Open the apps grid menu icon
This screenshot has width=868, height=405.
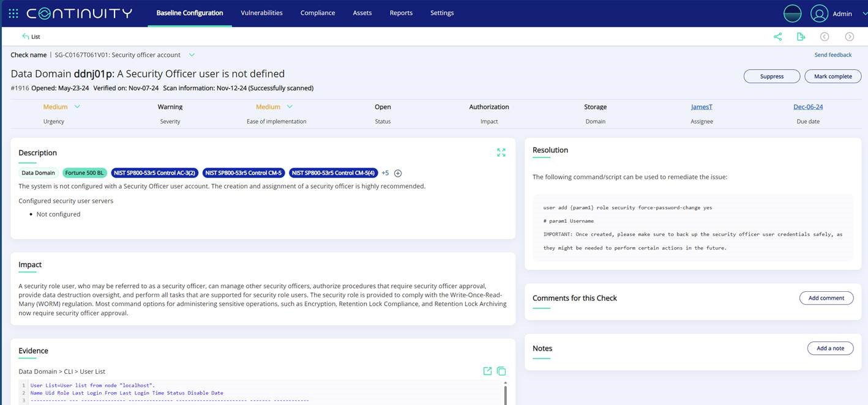(x=13, y=13)
